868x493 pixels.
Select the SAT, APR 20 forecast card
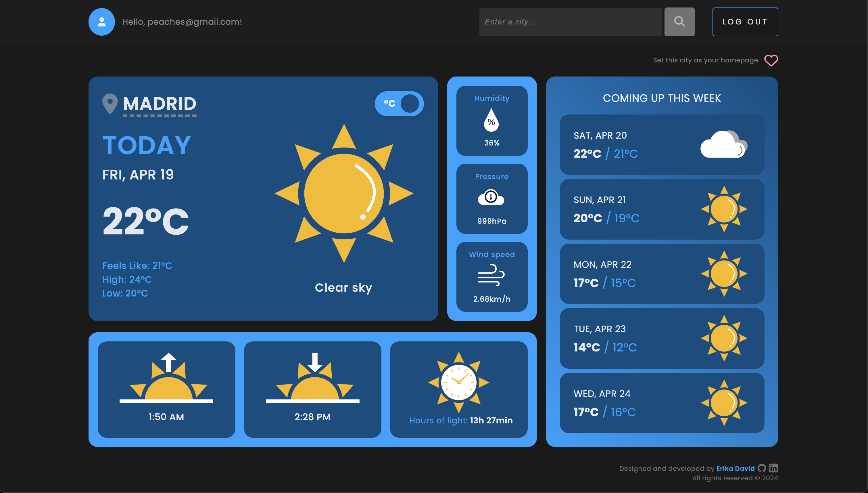(662, 146)
